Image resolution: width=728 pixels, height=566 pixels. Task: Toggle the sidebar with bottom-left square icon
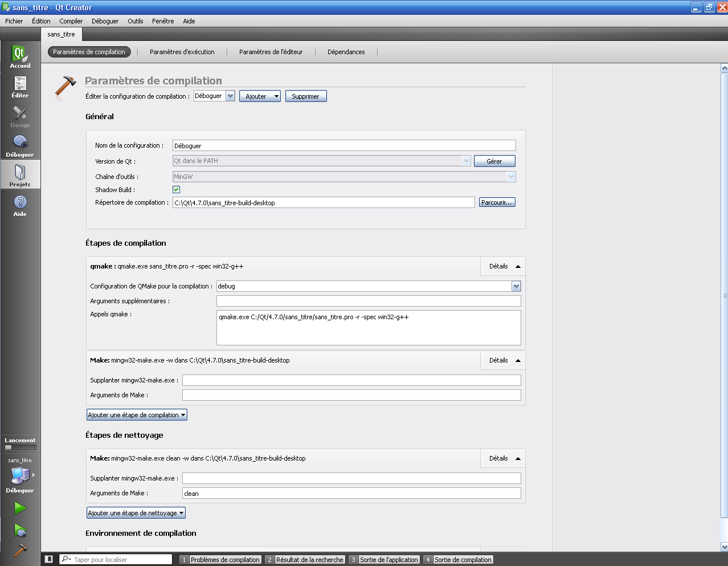(49, 560)
